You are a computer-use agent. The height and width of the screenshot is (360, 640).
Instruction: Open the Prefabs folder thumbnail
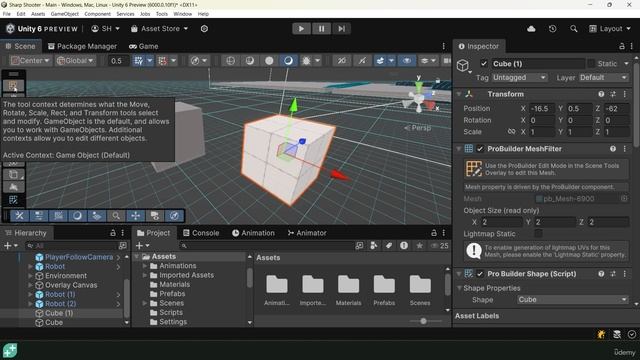tap(384, 290)
